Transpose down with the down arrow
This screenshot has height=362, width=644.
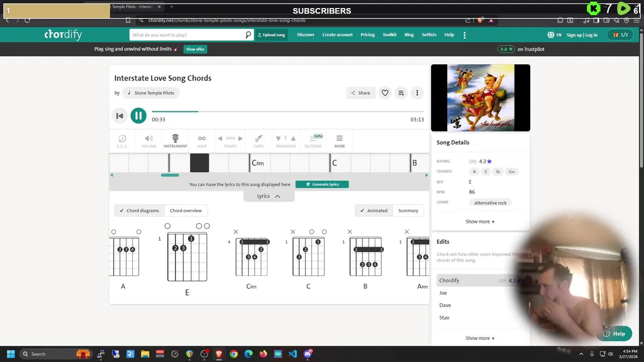click(x=278, y=138)
